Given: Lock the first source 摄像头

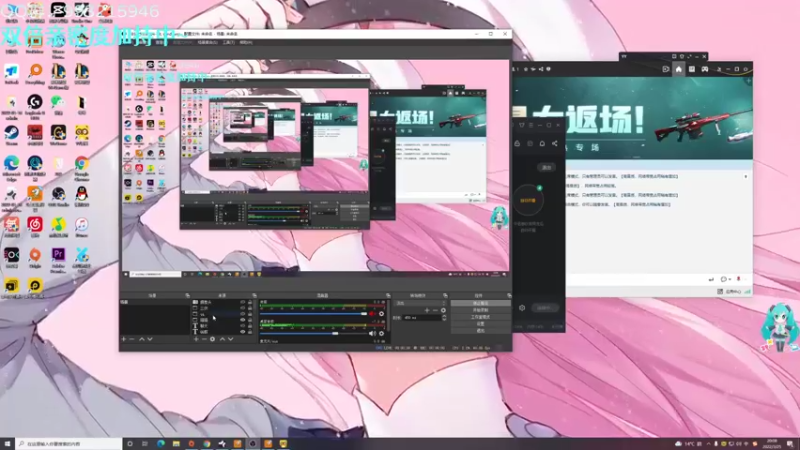Looking at the screenshot, I should pos(250,302).
